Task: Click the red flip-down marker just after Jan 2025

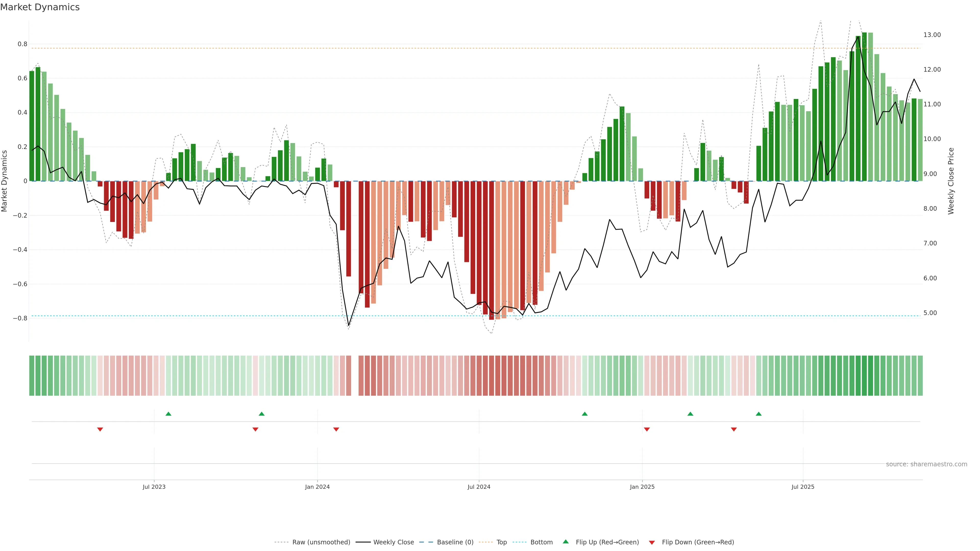Action: point(647,429)
